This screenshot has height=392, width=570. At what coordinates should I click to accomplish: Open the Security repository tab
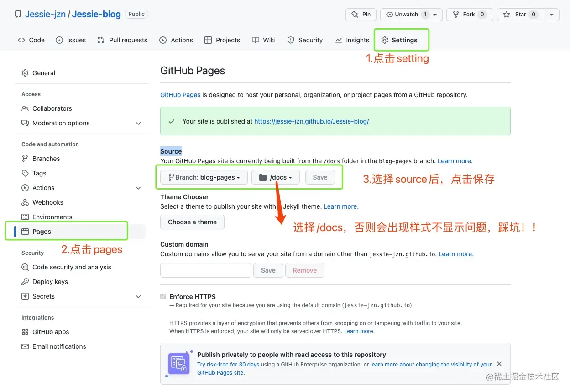[x=305, y=40]
